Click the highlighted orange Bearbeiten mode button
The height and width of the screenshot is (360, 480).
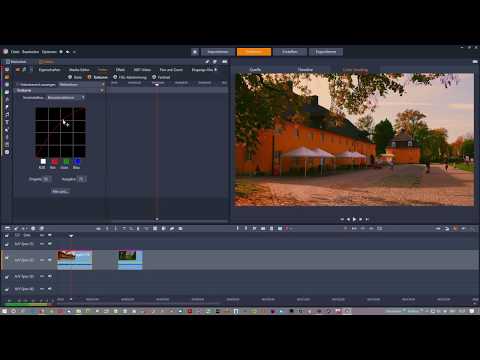(x=254, y=52)
